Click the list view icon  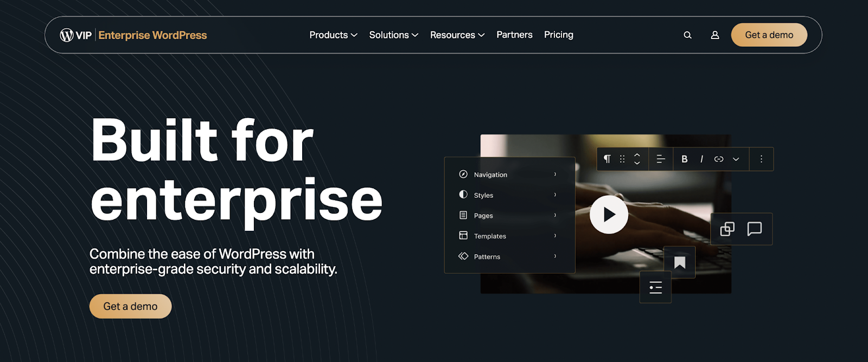pyautogui.click(x=656, y=287)
